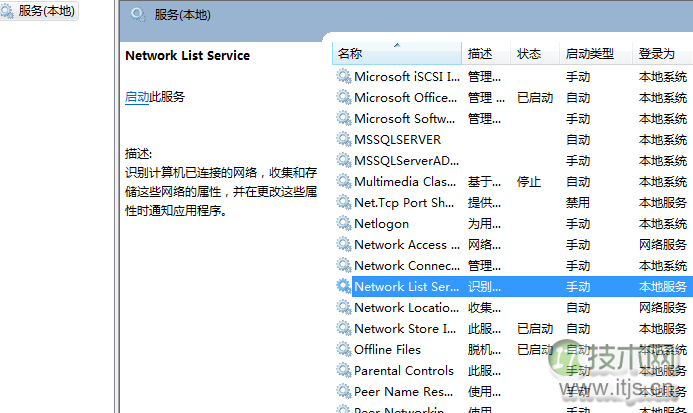This screenshot has width=693, height=413.
Task: Click the 启动 link to start the service
Action: tap(137, 97)
